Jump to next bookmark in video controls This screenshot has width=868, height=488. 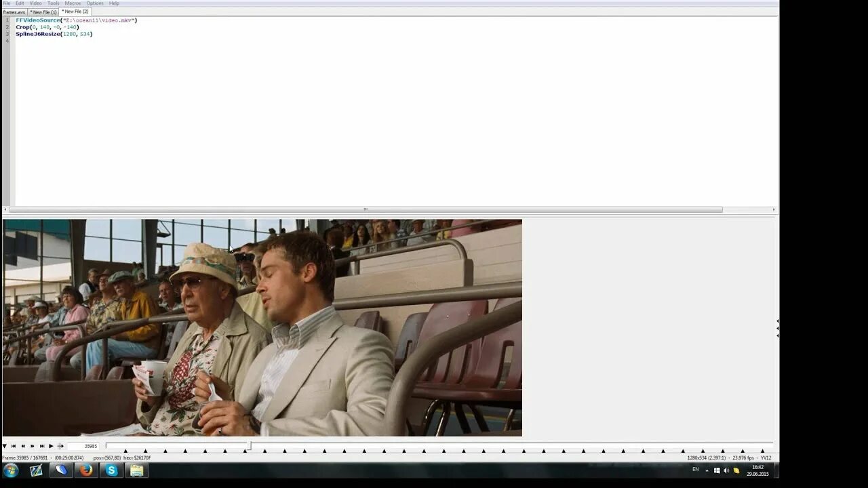(x=42, y=446)
